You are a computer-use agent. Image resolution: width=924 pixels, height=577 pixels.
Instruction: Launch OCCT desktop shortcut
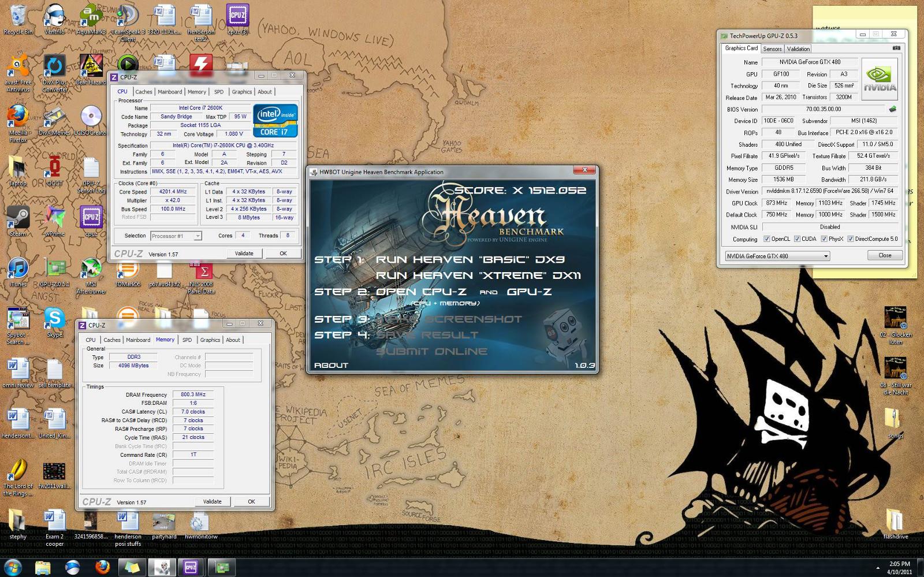click(54, 170)
